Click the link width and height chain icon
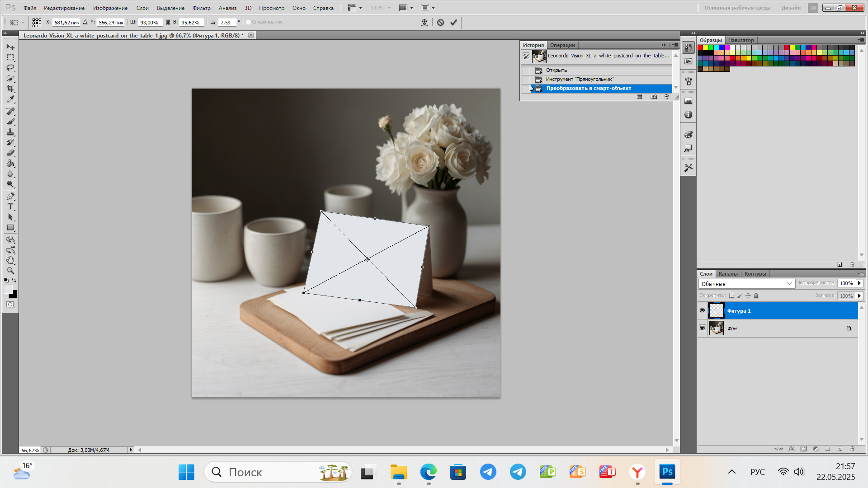Screen dimensions: 868x488 tap(168, 23)
